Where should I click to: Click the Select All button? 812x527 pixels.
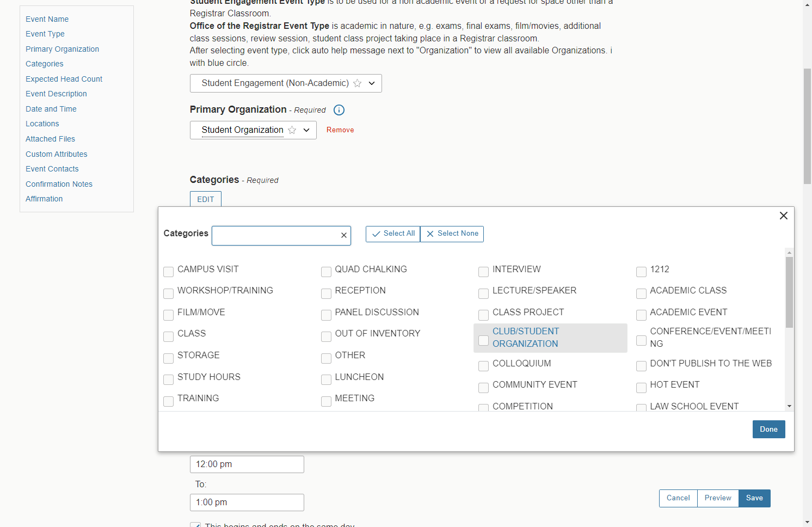(x=393, y=234)
